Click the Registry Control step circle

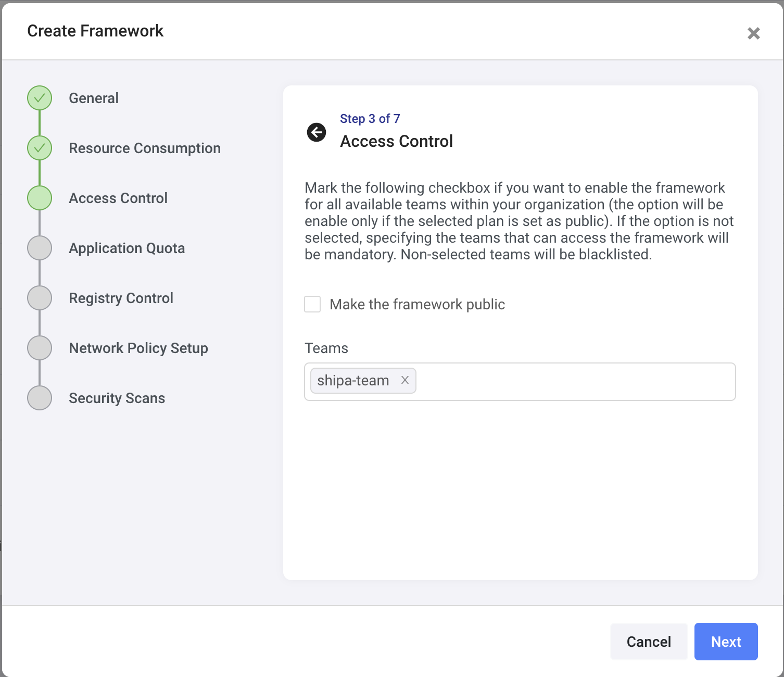pos(40,298)
